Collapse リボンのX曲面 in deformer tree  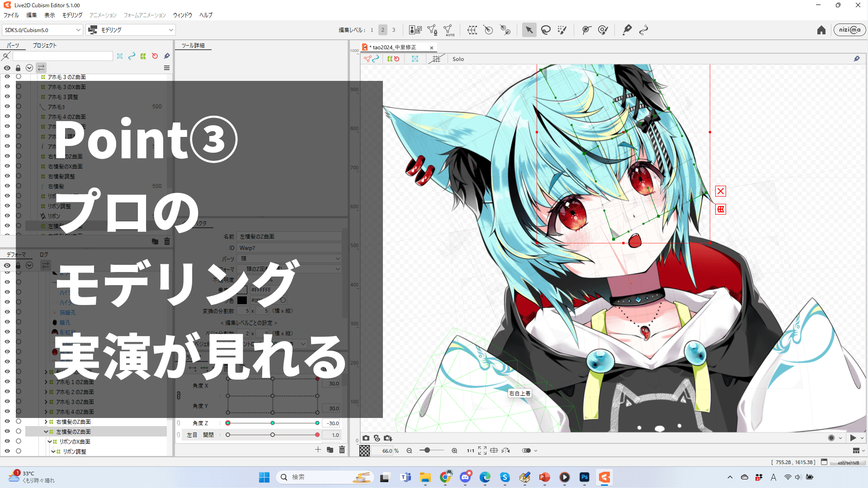coord(50,441)
